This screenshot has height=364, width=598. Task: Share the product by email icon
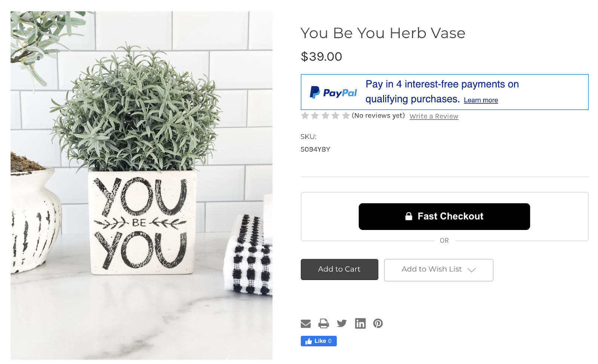coord(305,323)
